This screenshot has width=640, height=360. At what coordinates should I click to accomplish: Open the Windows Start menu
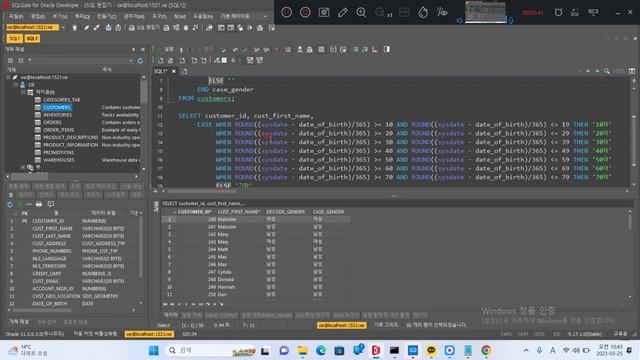click(x=154, y=350)
